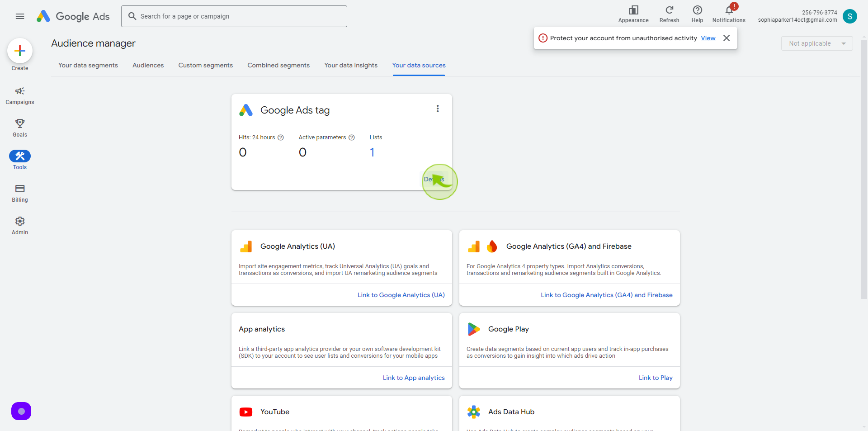The image size is (868, 431).
Task: Switch to Custom segments tab
Action: point(206,65)
